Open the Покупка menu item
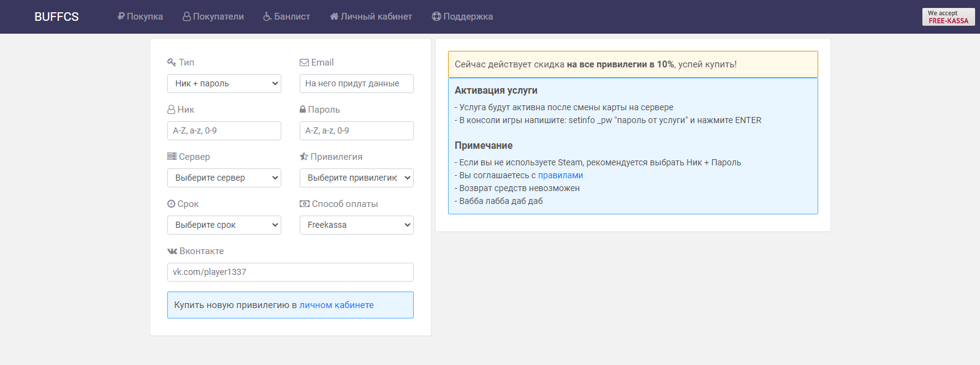The image size is (980, 365). [140, 17]
